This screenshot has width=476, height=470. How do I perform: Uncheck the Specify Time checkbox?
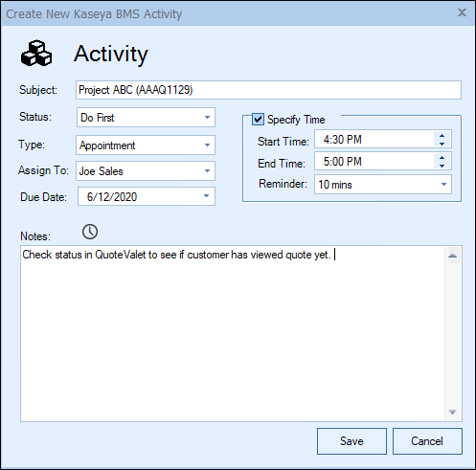click(258, 120)
